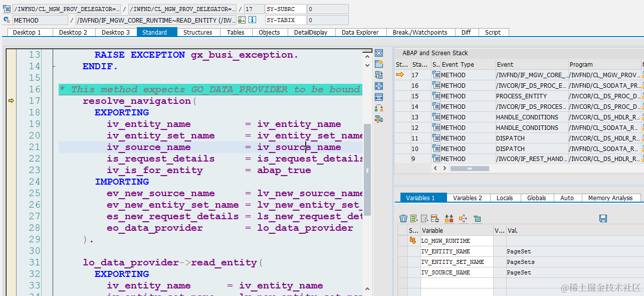The image size is (644, 296).
Task: Click the program list icon at top-left header
Action: [7, 9]
